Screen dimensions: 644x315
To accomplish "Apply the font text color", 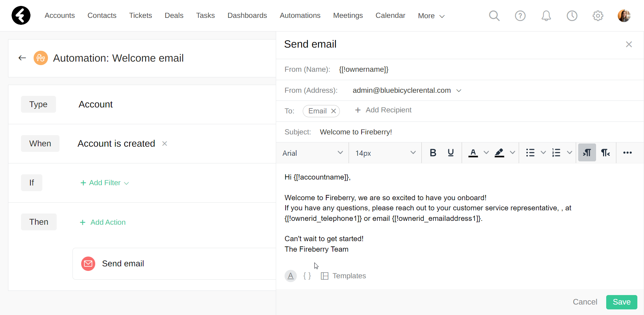I will click(473, 153).
